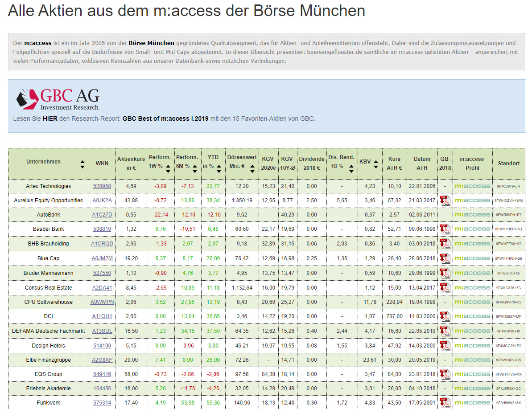Open WKN link A0WMPN

pos(102,302)
